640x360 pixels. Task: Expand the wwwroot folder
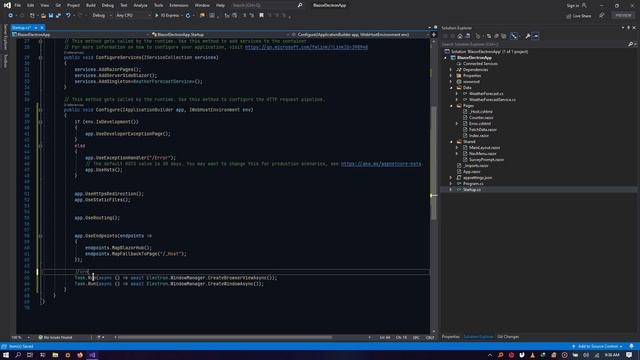coord(451,82)
